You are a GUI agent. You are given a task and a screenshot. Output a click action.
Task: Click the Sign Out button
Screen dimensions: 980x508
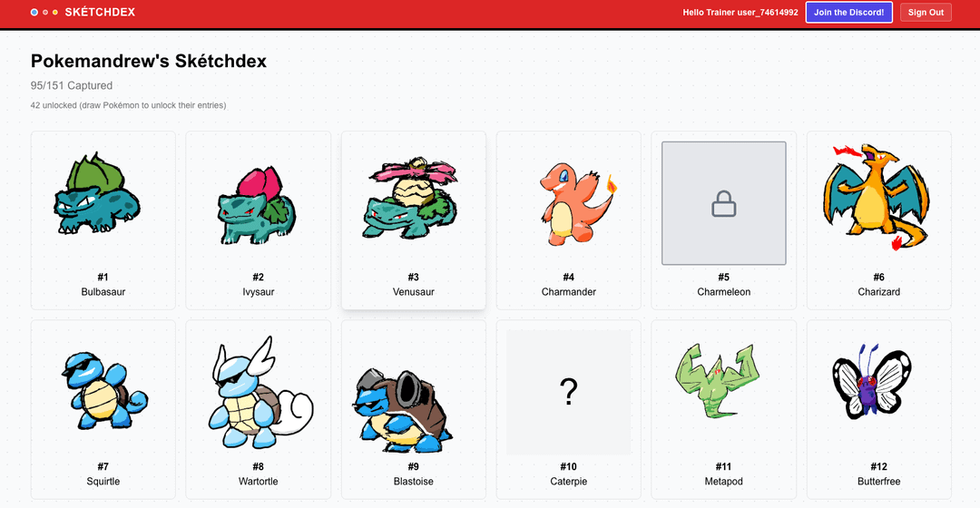coord(926,13)
